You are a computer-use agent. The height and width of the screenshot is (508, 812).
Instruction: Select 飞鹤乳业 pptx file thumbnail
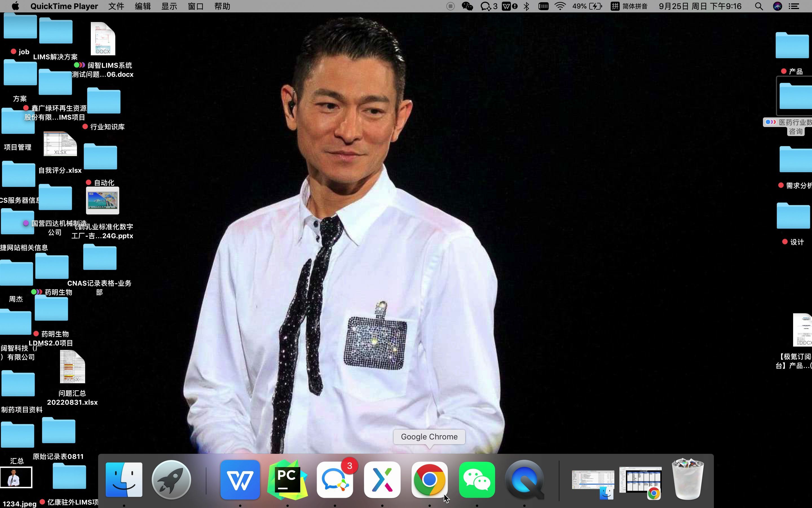103,201
